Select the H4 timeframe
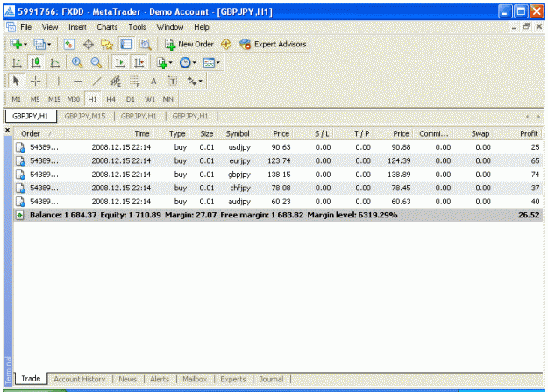The width and height of the screenshot is (548, 392). click(x=110, y=99)
